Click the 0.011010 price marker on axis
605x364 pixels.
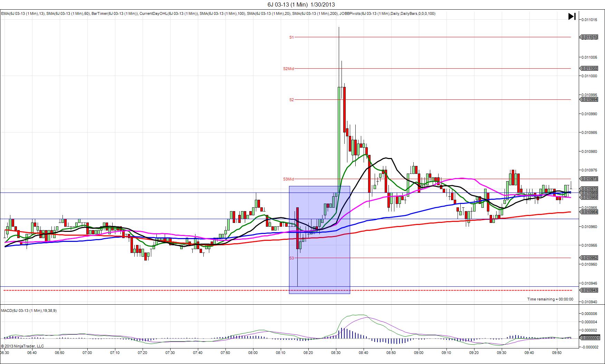coord(589,37)
